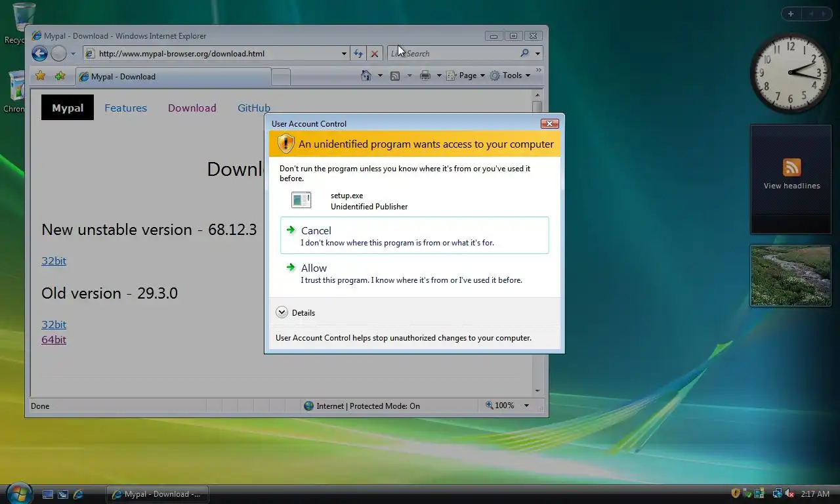The width and height of the screenshot is (840, 504).
Task: Open the Feeds dropdown arrow
Action: [409, 75]
